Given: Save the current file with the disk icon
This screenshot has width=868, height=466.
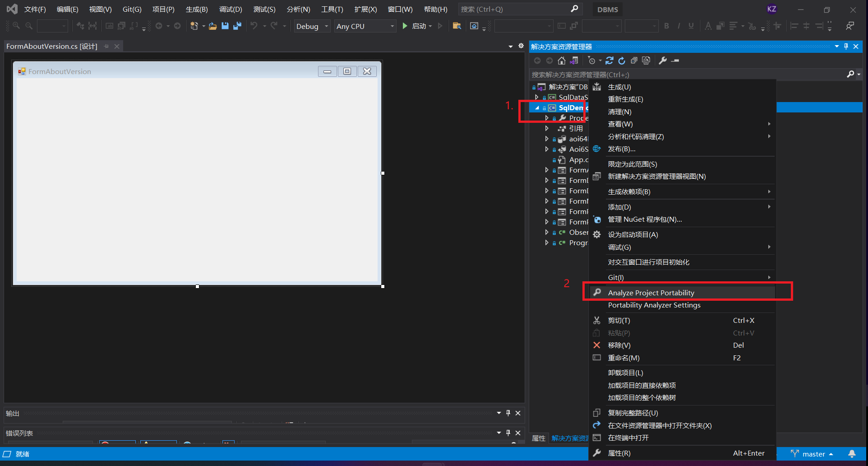Looking at the screenshot, I should (x=225, y=26).
